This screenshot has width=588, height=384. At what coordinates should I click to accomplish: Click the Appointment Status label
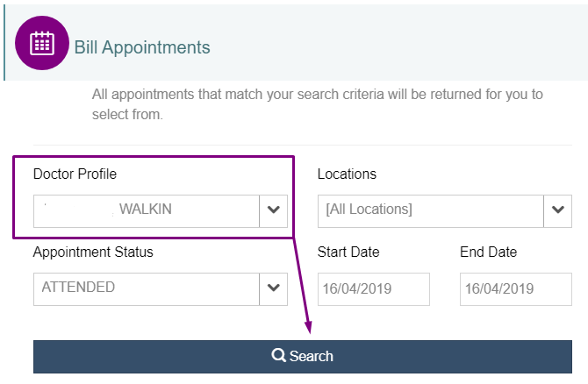[93, 252]
